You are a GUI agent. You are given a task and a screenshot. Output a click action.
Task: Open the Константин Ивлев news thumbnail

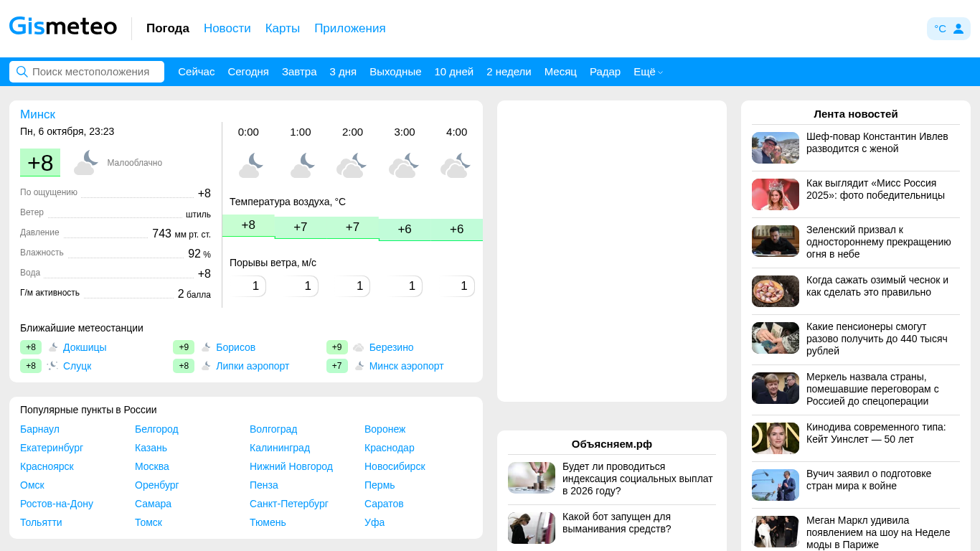[x=776, y=148]
